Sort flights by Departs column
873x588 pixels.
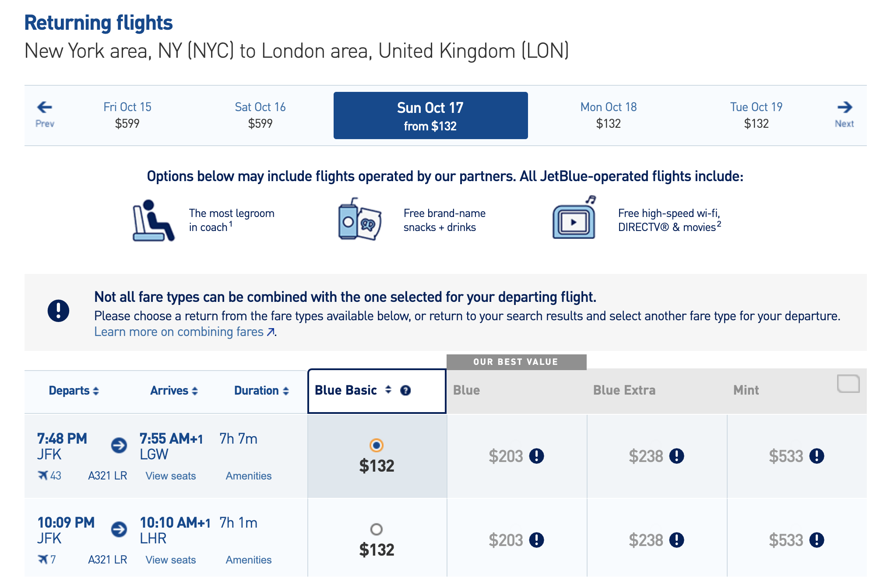[x=74, y=391]
